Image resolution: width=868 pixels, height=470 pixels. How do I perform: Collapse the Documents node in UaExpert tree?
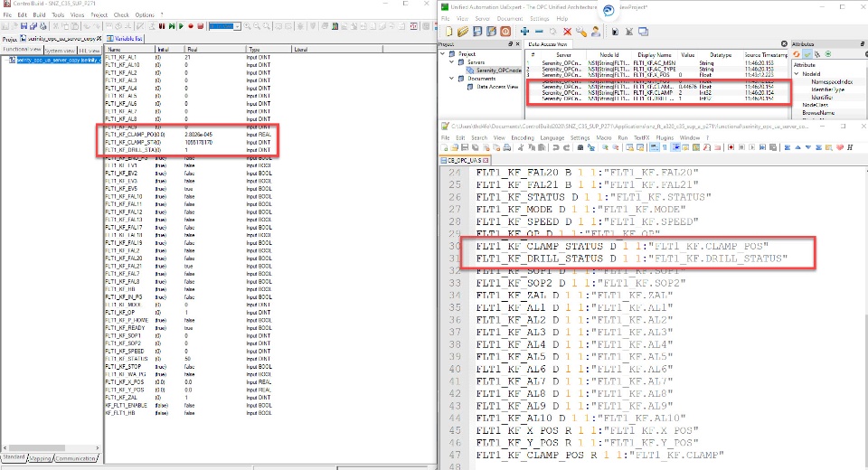coord(452,79)
